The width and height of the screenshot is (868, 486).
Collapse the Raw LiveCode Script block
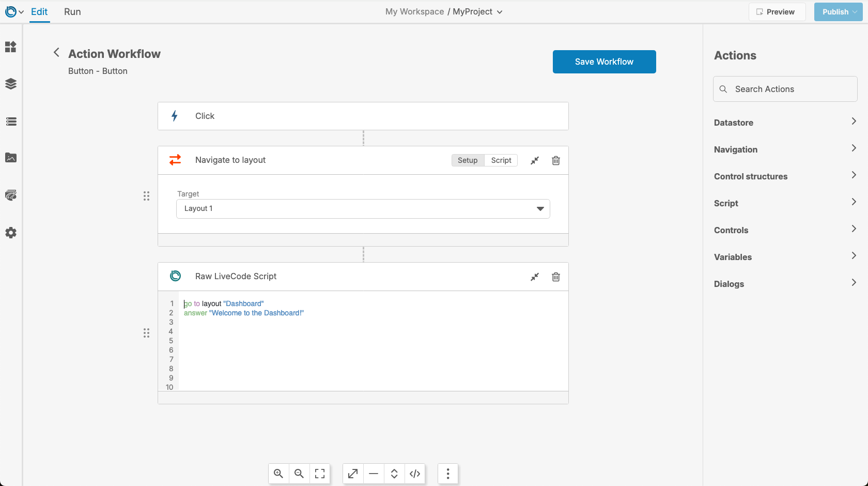(x=535, y=277)
